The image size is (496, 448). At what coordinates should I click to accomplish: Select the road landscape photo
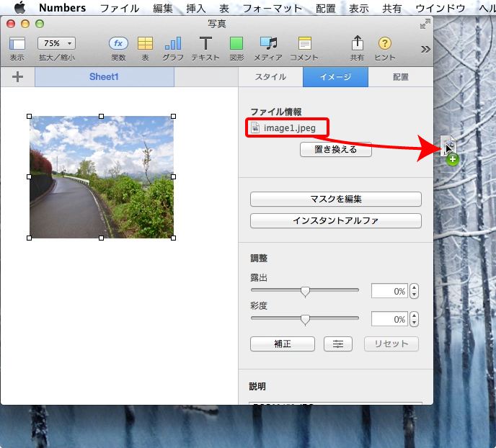tap(101, 177)
